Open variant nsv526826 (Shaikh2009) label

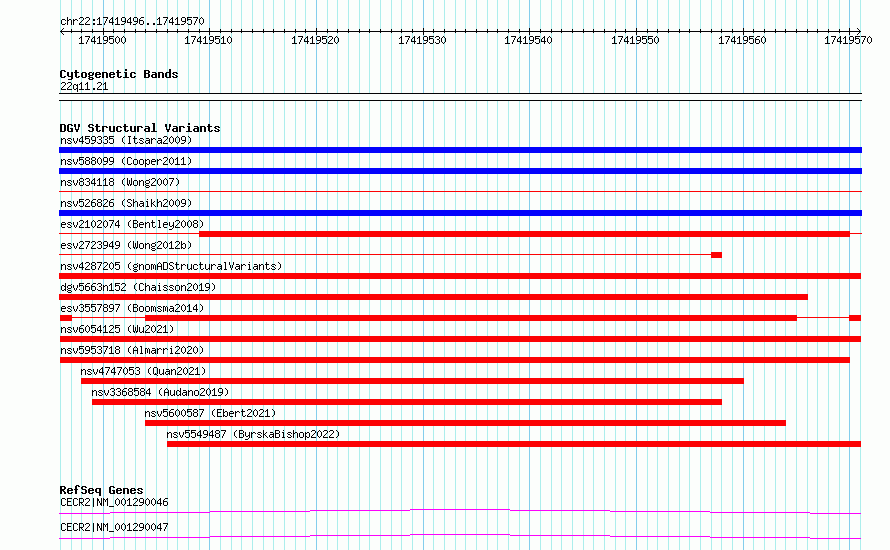pyautogui.click(x=126, y=203)
